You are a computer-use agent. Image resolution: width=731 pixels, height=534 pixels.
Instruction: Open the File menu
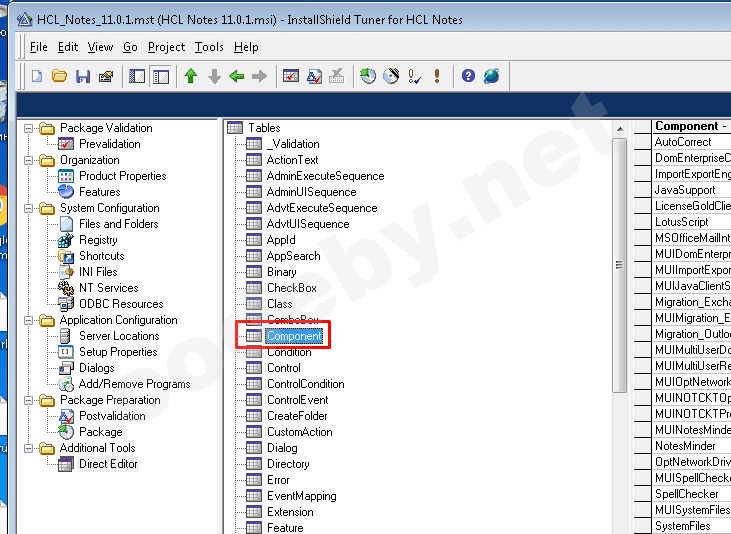[39, 47]
